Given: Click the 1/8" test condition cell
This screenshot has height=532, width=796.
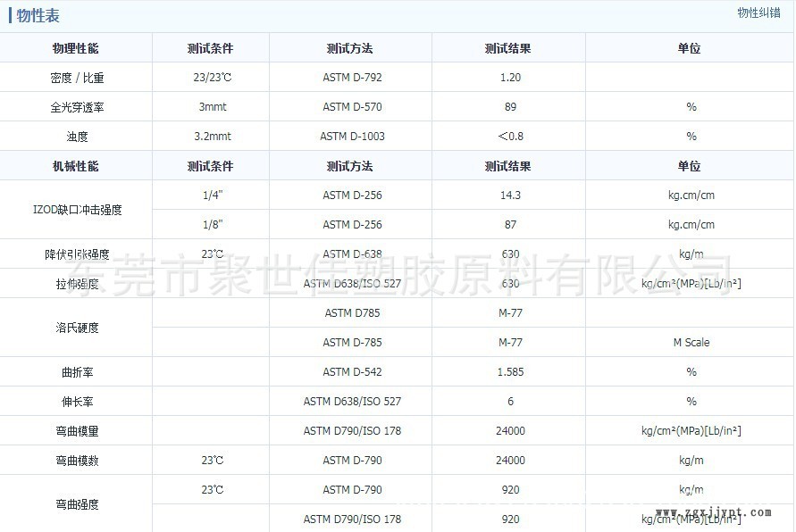Looking at the screenshot, I should point(211,224).
